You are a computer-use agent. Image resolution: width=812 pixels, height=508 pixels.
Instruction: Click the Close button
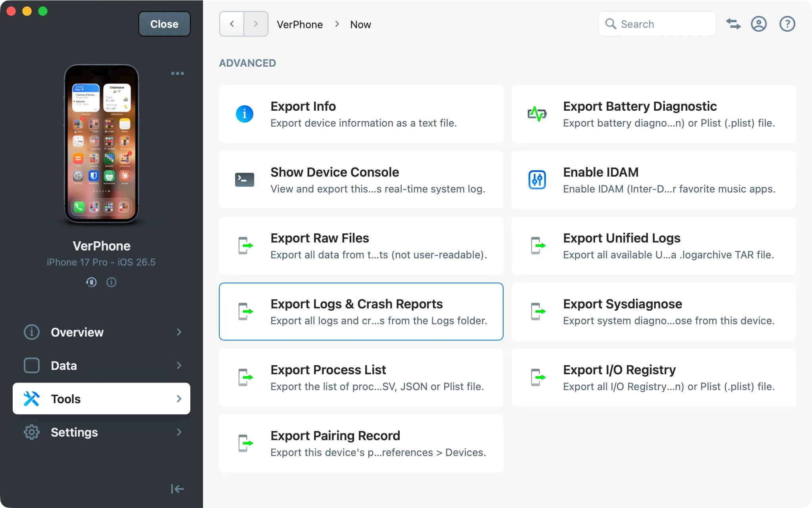tap(165, 24)
